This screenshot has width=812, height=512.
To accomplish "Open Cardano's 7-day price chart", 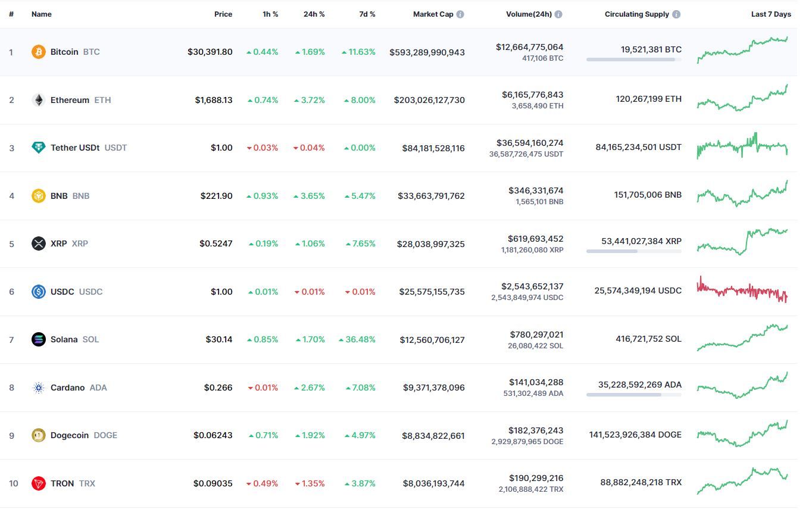I will coord(742,385).
